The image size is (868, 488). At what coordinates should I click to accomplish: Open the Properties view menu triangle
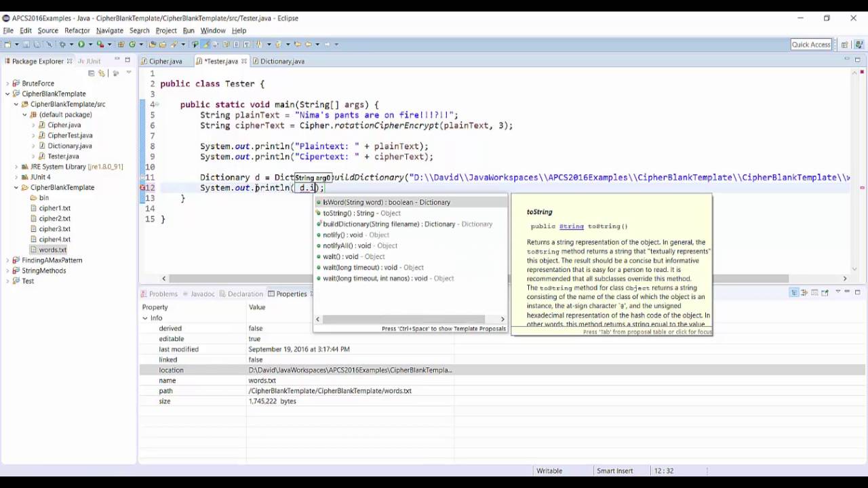tap(838, 291)
